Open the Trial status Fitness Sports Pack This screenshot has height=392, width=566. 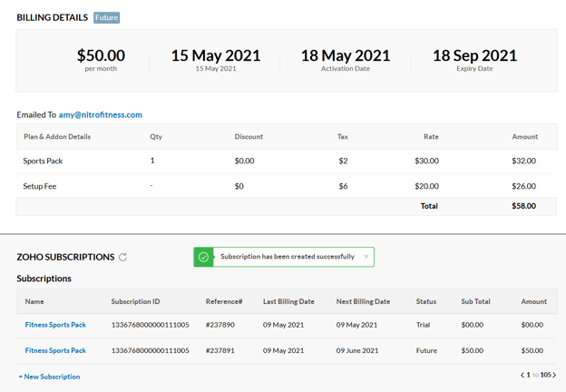pos(55,325)
